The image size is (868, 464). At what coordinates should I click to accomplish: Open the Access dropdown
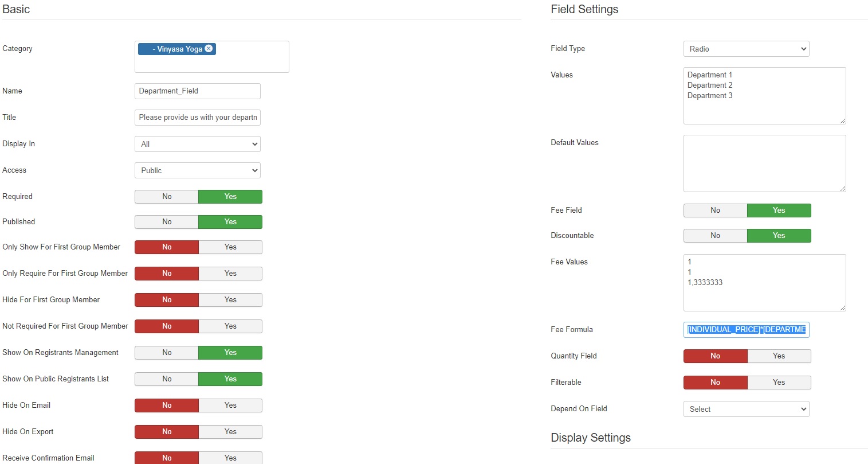pos(197,170)
